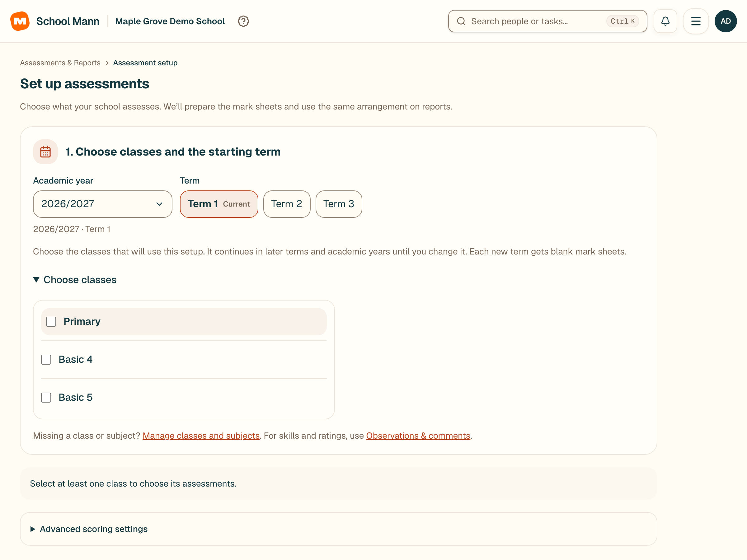Click the School Mann brand name
This screenshot has height=560, width=747.
[68, 21]
